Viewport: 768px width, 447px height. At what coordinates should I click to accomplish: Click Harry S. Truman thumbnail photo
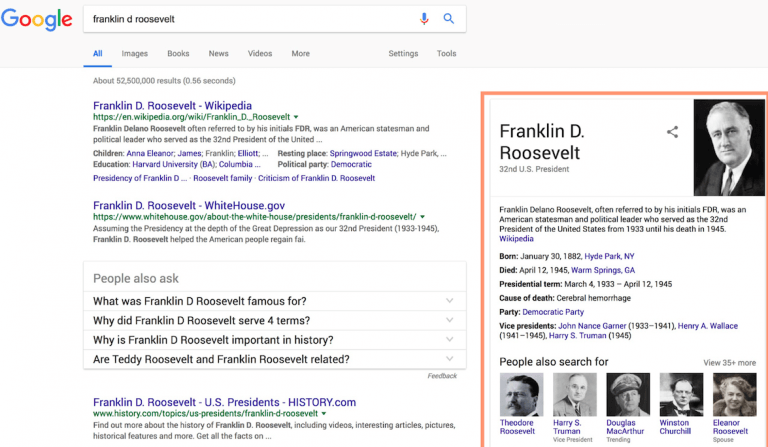[575, 395]
